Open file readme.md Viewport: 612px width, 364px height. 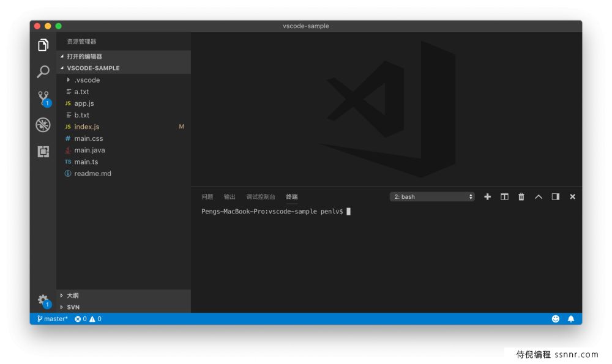(124, 174)
